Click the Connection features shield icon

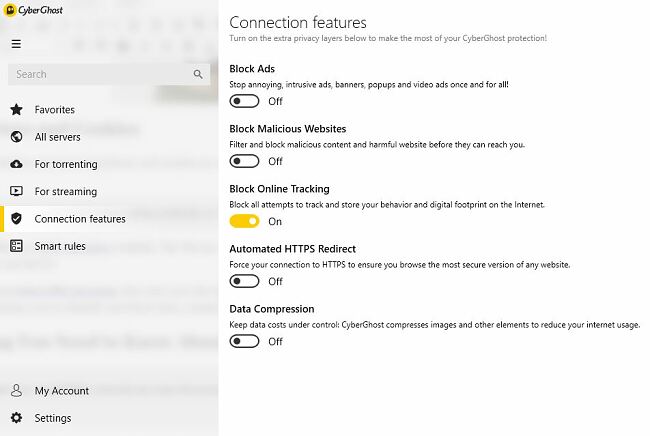click(x=16, y=219)
